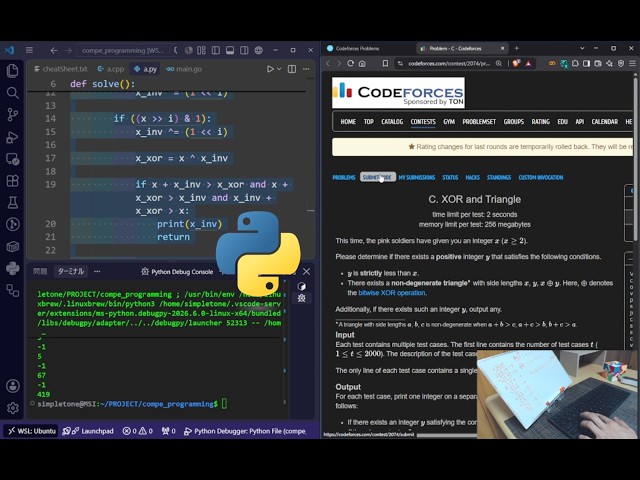
Task: Run the Python file with the play button
Action: coord(270,69)
